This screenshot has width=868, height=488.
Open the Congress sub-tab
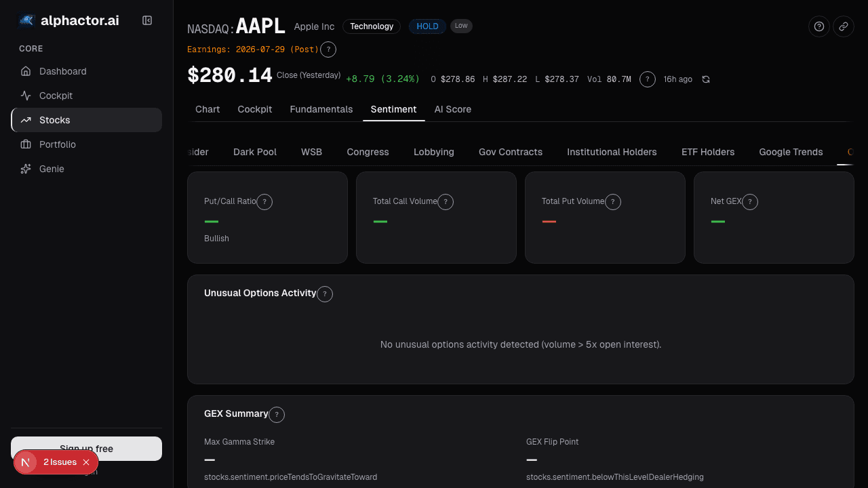point(368,152)
